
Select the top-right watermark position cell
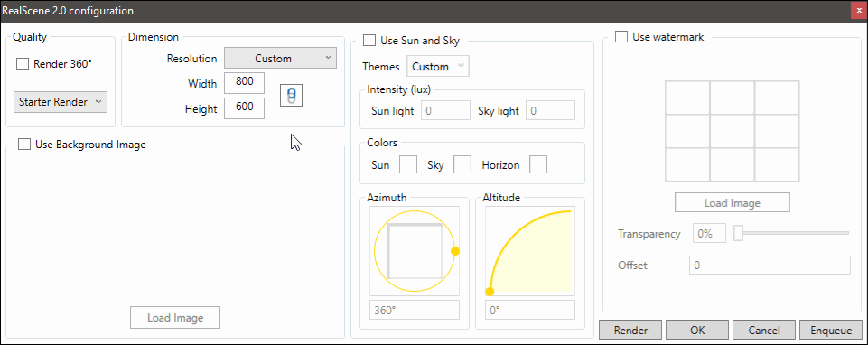[x=777, y=98]
